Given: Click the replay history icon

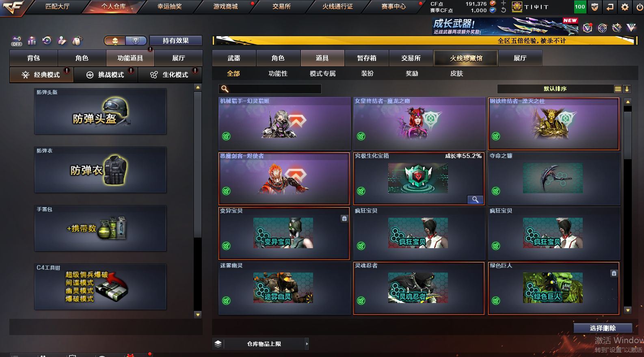Looking at the screenshot, I should pyautogui.click(x=47, y=41).
